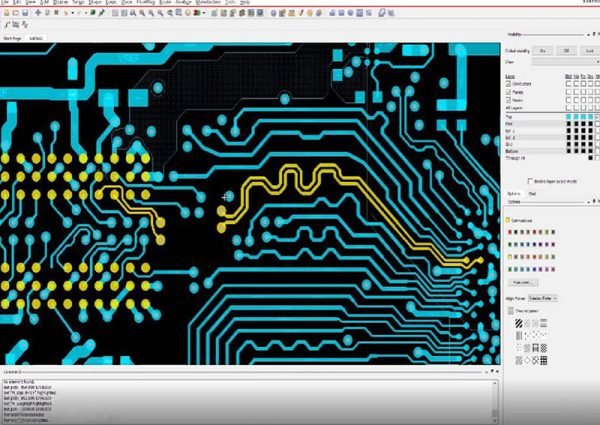
Task: Open the Highlight Pattern dropdown
Action: point(542,298)
